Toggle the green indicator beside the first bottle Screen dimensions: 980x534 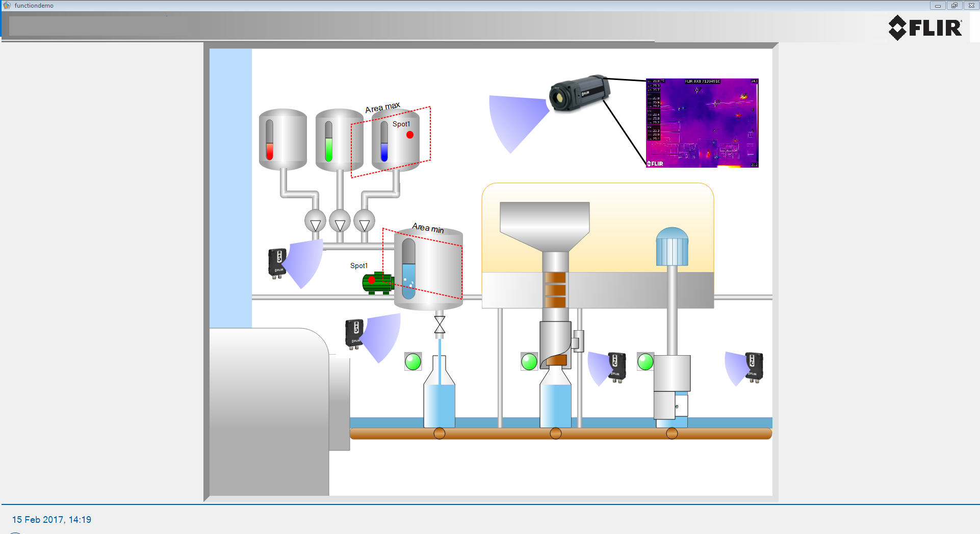[x=413, y=362]
